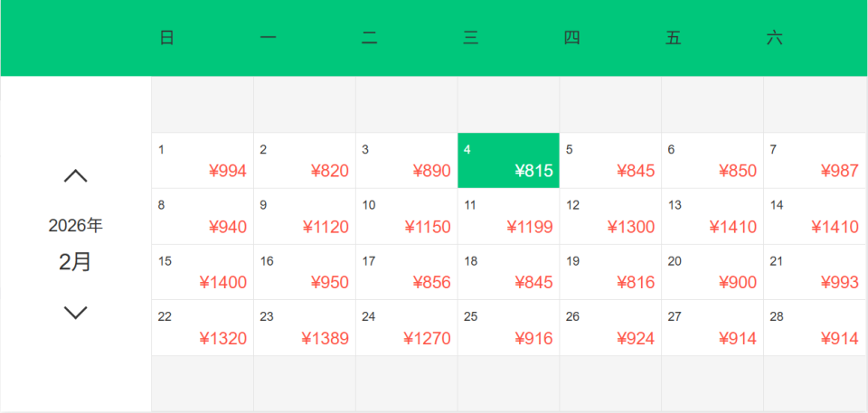Choose February 12 priced ¥1300
868x413 pixels.
pyautogui.click(x=610, y=217)
